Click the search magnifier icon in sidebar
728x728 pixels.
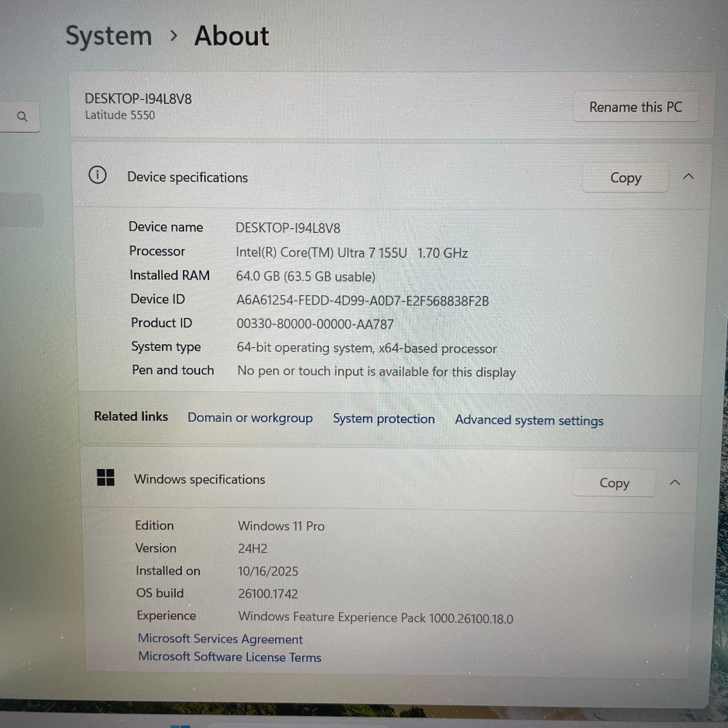tap(22, 116)
